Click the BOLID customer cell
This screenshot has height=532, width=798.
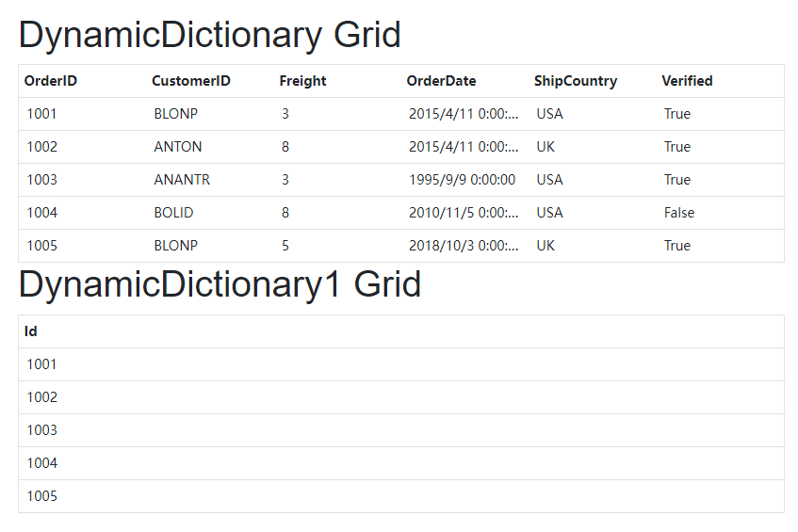click(x=174, y=213)
